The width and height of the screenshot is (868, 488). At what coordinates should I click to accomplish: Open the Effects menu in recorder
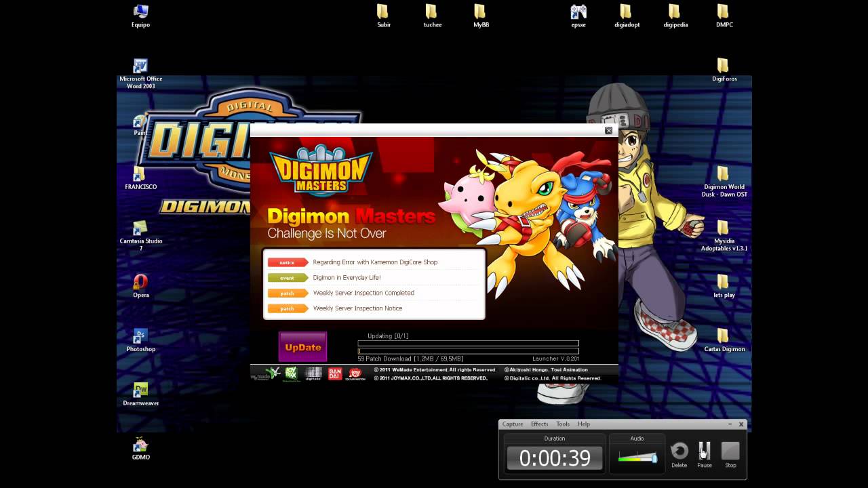click(x=540, y=424)
